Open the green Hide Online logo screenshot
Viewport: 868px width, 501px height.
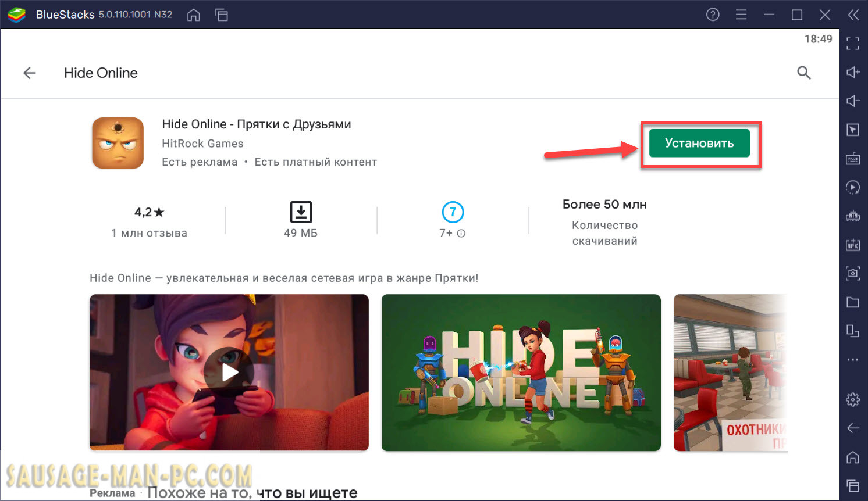click(521, 373)
